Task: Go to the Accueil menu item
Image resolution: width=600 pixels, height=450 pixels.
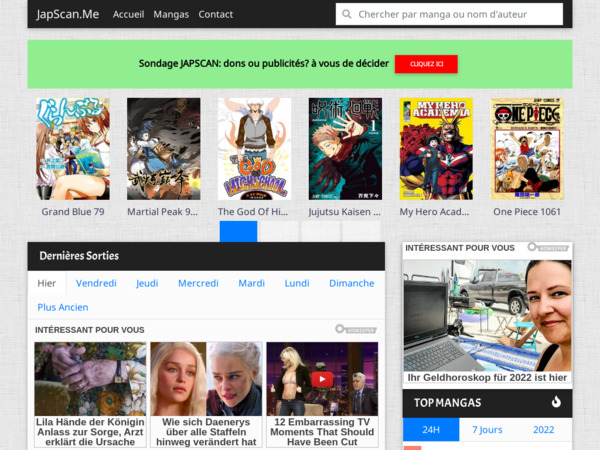Action: [x=129, y=14]
